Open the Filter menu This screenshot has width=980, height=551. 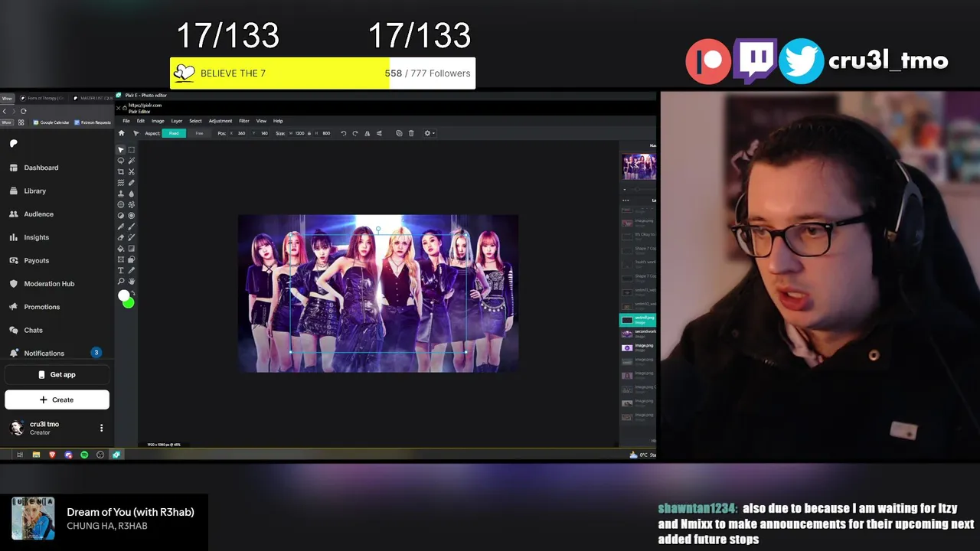click(244, 121)
